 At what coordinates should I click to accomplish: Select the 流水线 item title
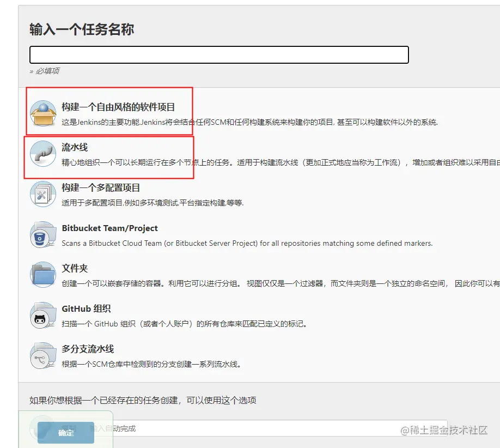pos(75,147)
